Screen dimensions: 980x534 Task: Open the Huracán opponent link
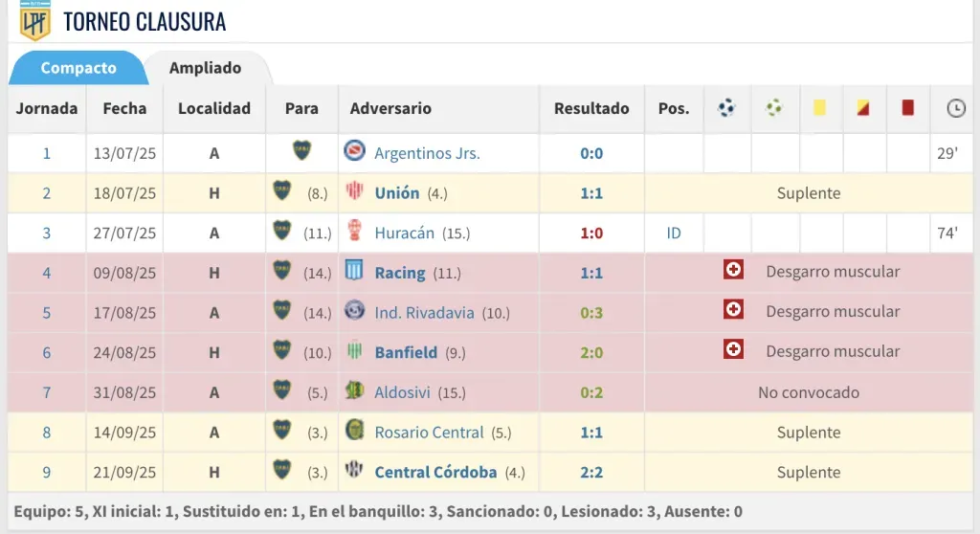[x=404, y=233]
